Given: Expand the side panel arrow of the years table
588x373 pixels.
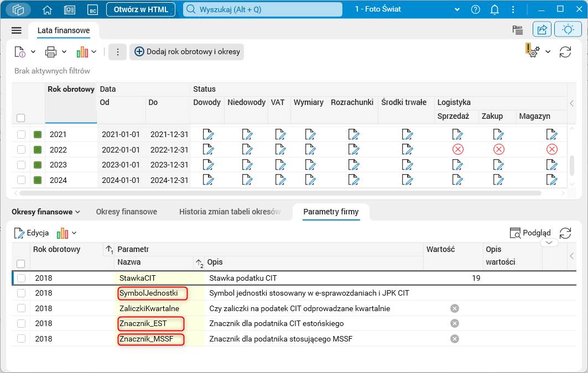Looking at the screenshot, I should tap(571, 103).
